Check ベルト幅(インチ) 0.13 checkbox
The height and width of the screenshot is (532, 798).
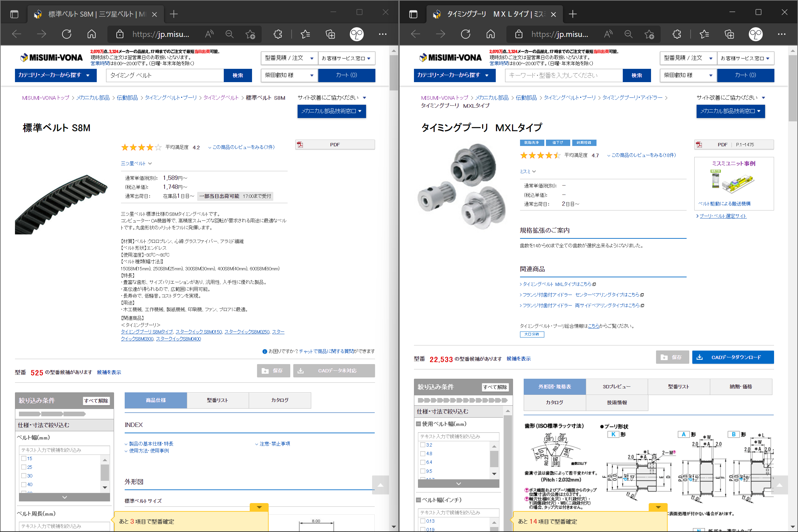click(423, 521)
